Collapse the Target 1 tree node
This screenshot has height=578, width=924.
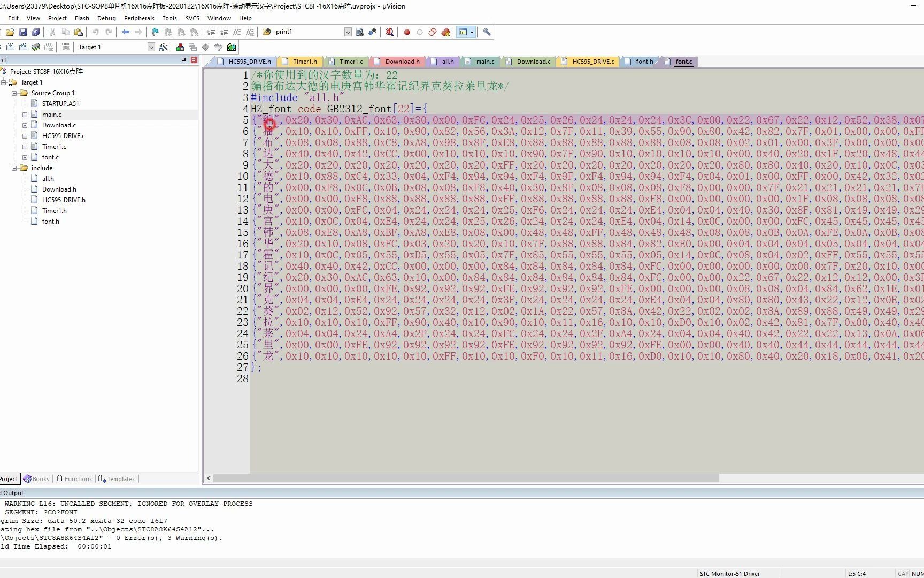point(4,82)
